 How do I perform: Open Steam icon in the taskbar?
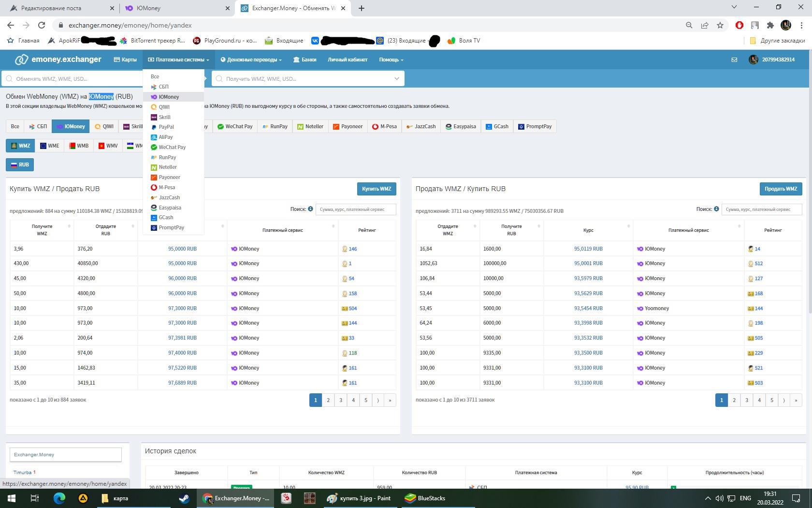tap(184, 498)
